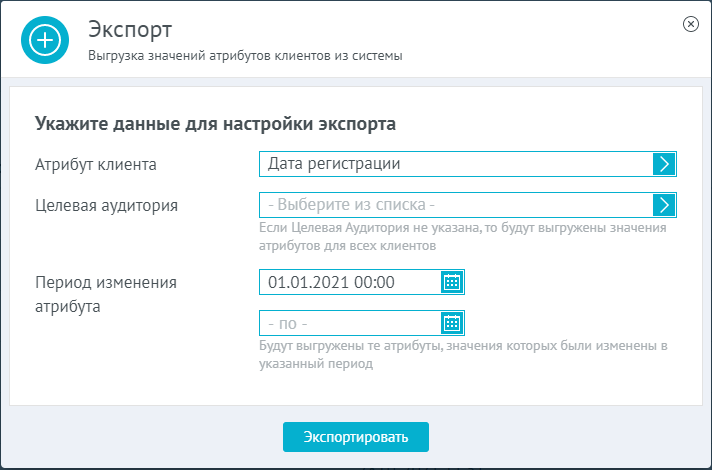Click the 'Период изменения атрибута' label
This screenshot has width=712, height=470.
pos(106,294)
